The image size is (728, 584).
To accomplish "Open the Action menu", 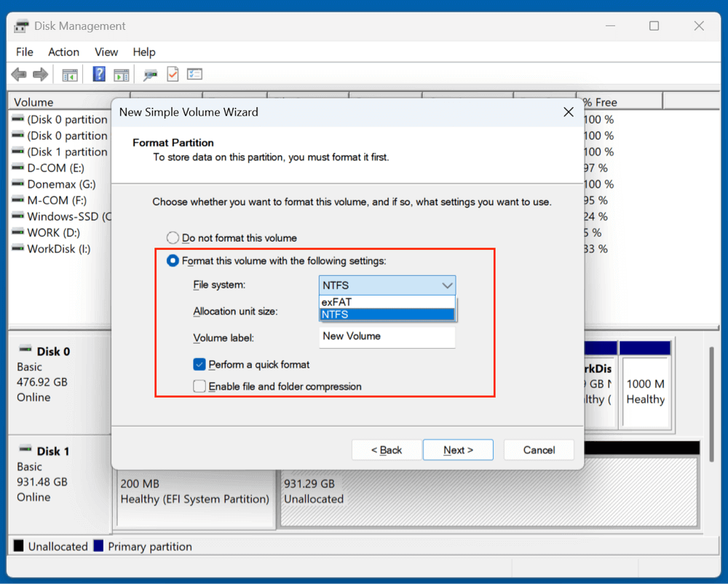I will (63, 52).
